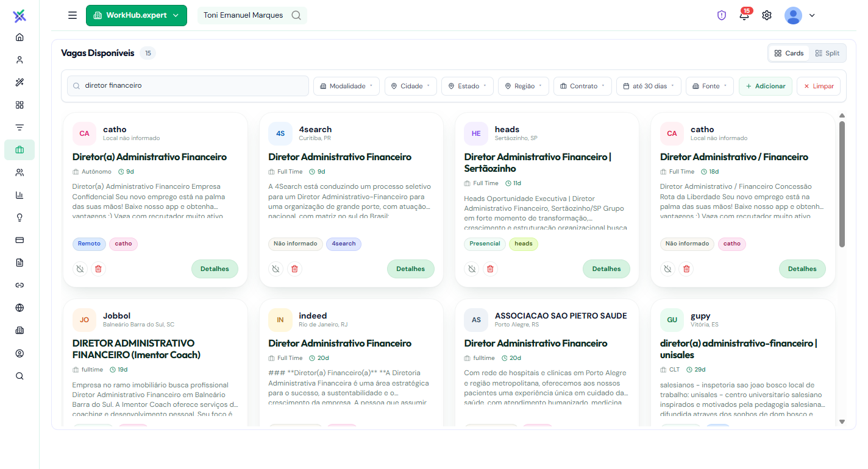Delete the heads job card with the trash icon
Image resolution: width=868 pixels, height=469 pixels.
(490, 269)
